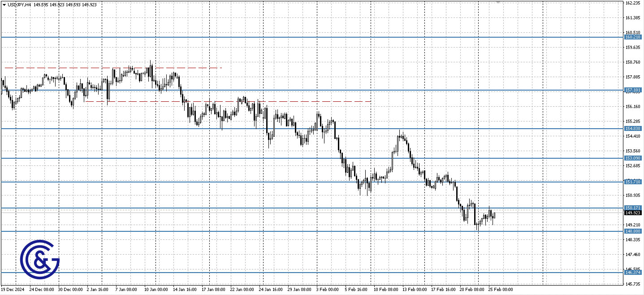Click the 154.838 horizontal level label
The height and width of the screenshot is (295, 644).
coord(633,129)
